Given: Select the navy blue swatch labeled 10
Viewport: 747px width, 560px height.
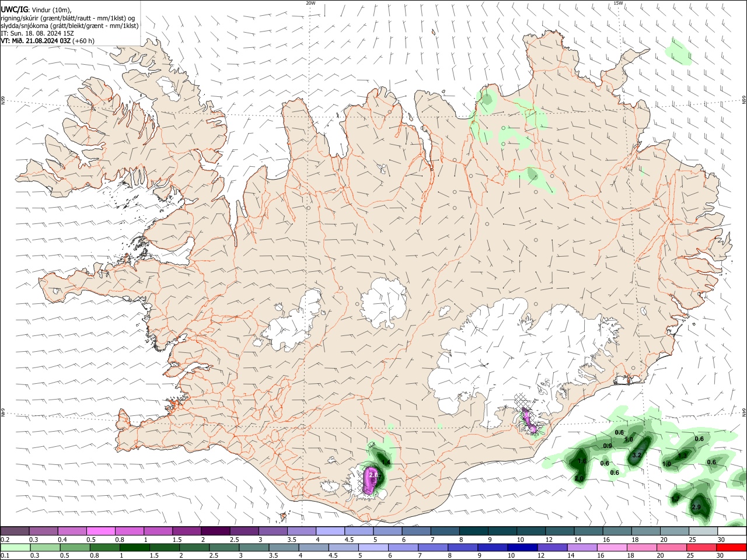Looking at the screenshot, I should [x=522, y=547].
